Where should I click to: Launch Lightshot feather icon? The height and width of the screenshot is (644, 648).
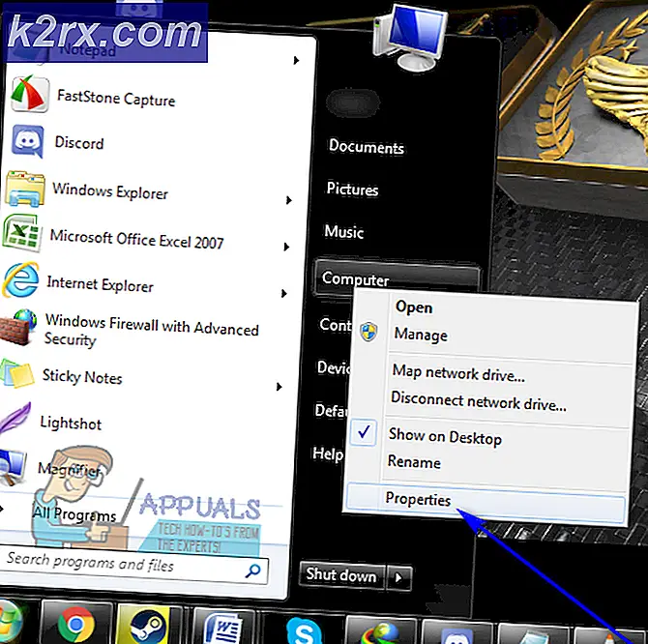click(x=15, y=420)
